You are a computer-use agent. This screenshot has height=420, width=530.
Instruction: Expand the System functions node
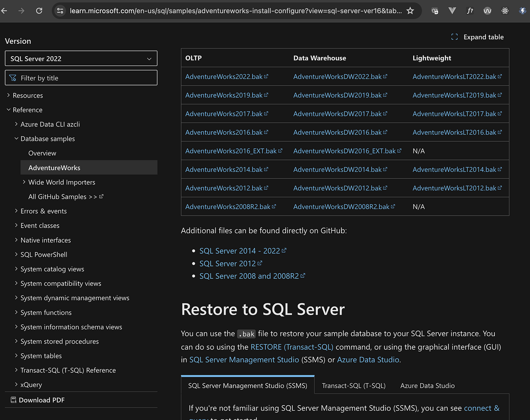[16, 312]
